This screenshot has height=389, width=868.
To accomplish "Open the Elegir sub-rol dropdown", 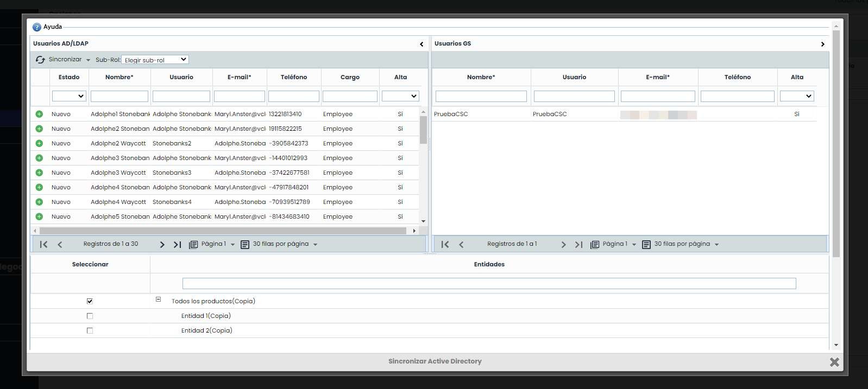I will (x=155, y=60).
